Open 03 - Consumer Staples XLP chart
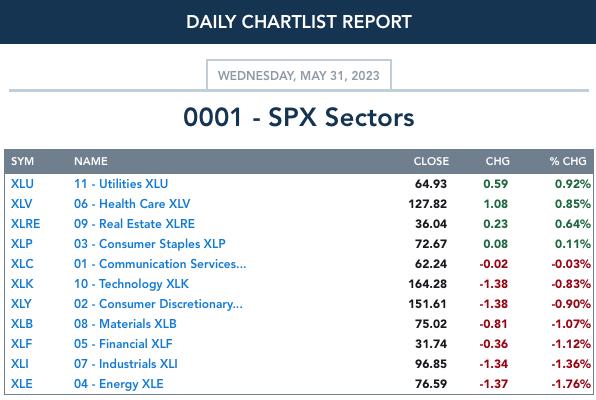Screen dimensions: 596x400 (150, 244)
